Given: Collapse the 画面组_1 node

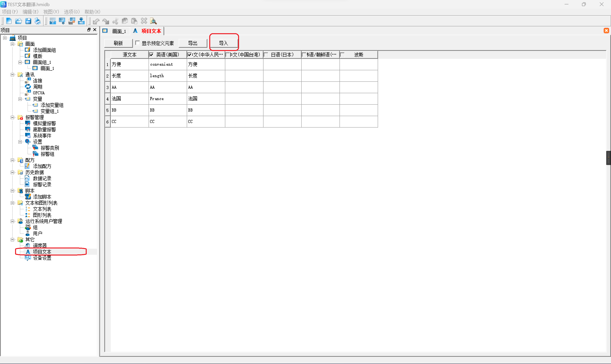Looking at the screenshot, I should [20, 62].
